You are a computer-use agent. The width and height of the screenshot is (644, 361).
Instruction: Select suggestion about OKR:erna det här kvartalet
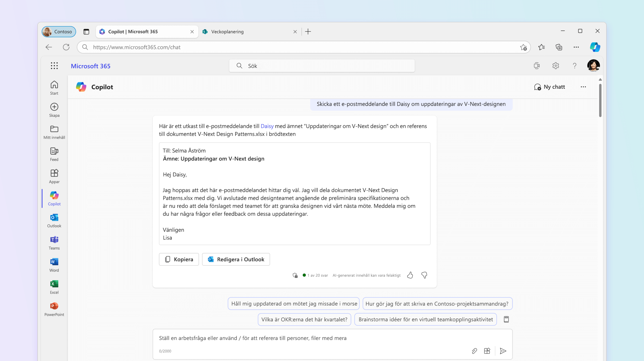[x=304, y=319]
